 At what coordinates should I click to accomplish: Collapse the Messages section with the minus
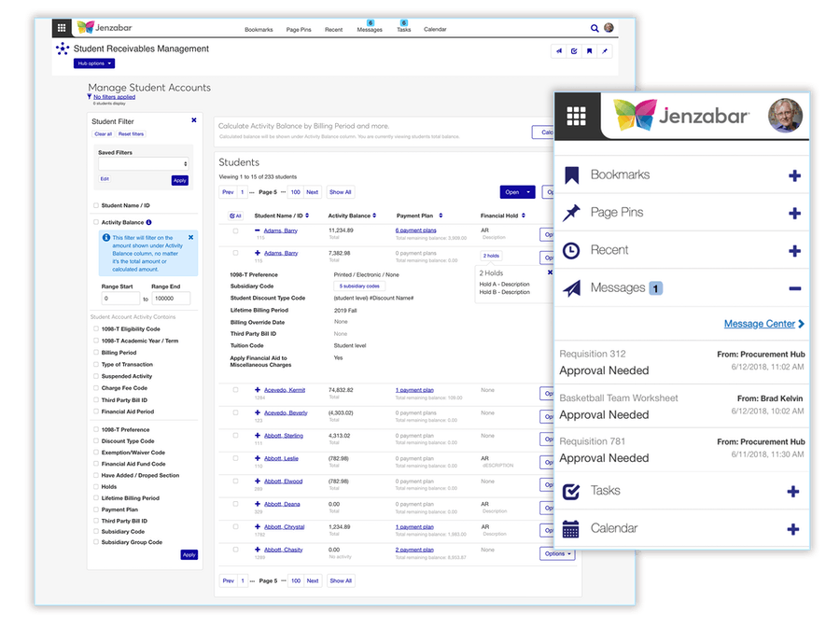tap(794, 288)
